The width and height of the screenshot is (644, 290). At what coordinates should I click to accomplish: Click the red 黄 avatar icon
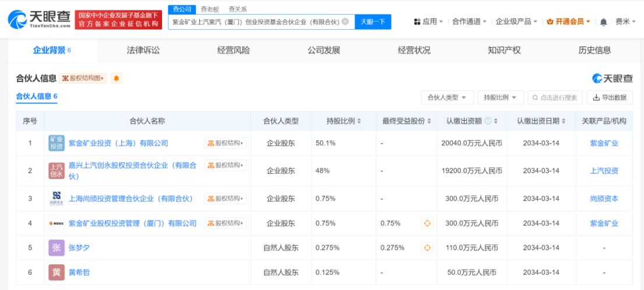pyautogui.click(x=57, y=273)
